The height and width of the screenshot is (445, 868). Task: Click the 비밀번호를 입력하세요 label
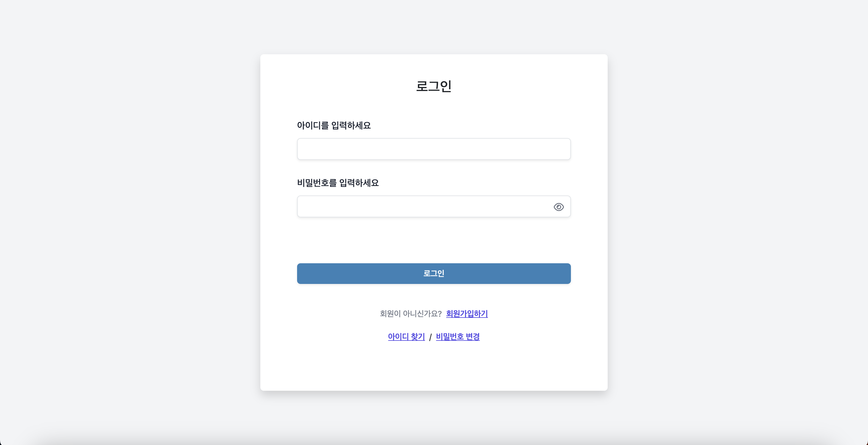coord(338,183)
